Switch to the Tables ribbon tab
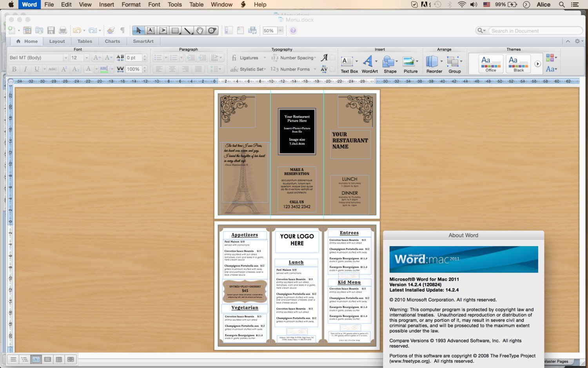The image size is (588, 368). click(85, 41)
